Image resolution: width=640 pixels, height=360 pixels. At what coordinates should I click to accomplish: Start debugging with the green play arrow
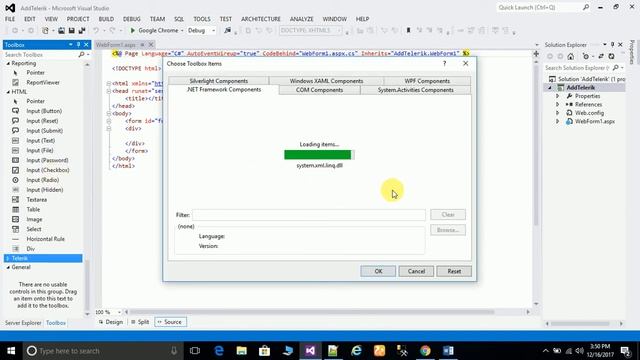point(132,30)
